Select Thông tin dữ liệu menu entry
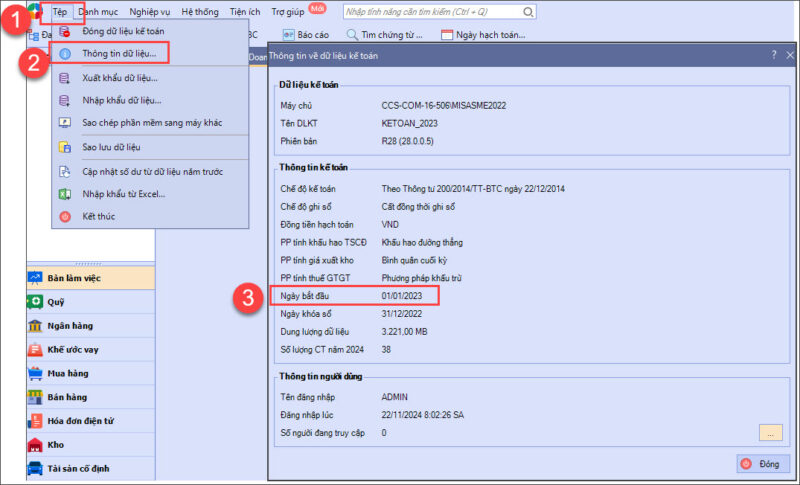 click(118, 52)
